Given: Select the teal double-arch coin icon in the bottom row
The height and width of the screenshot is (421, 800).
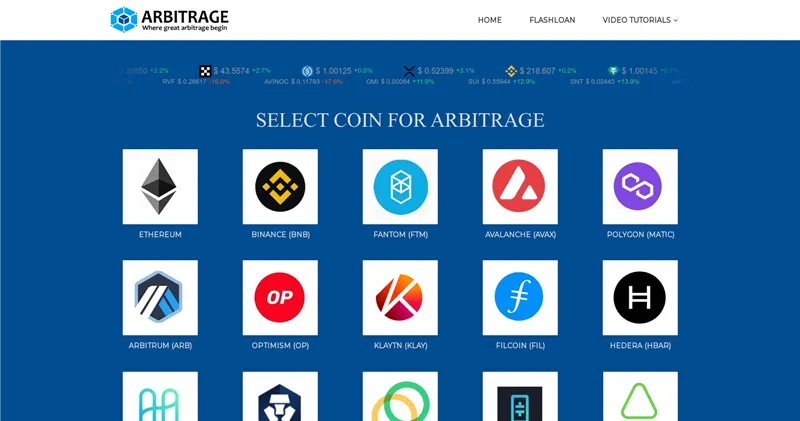Looking at the screenshot, I should click(x=160, y=397).
